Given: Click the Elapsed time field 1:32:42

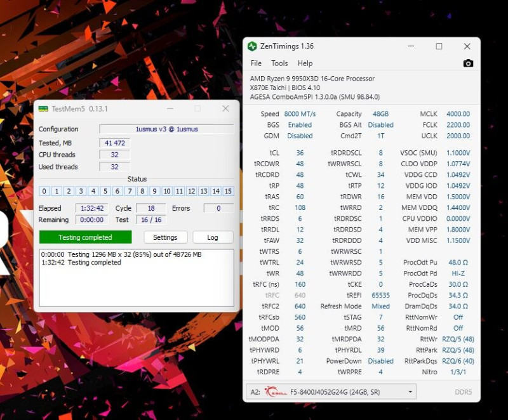Looking at the screenshot, I should pyautogui.click(x=92, y=208).
